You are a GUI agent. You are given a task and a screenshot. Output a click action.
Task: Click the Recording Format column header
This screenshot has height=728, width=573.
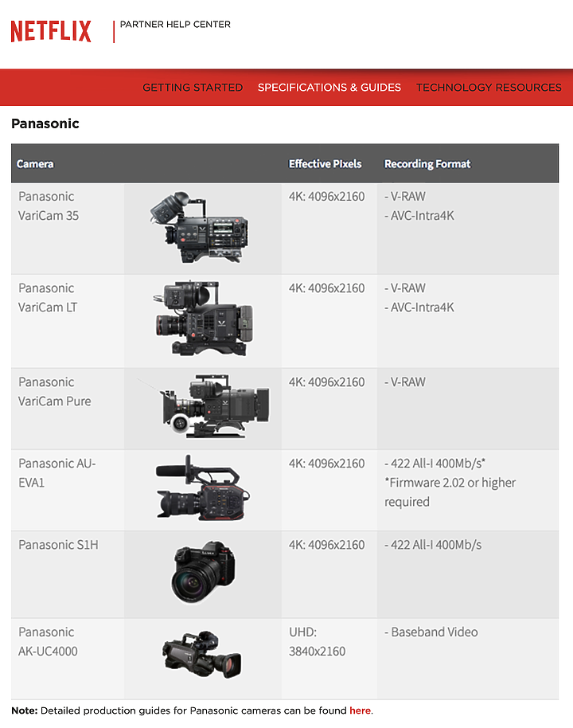427,164
